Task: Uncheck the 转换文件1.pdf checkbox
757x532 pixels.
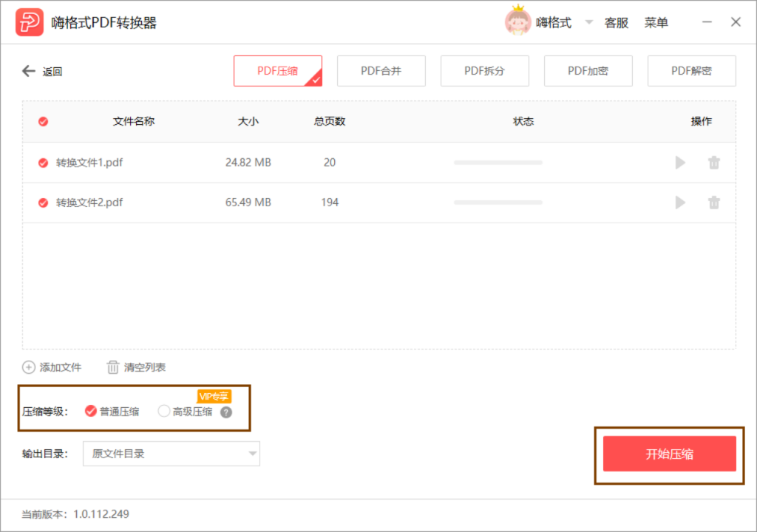Action: [x=43, y=163]
